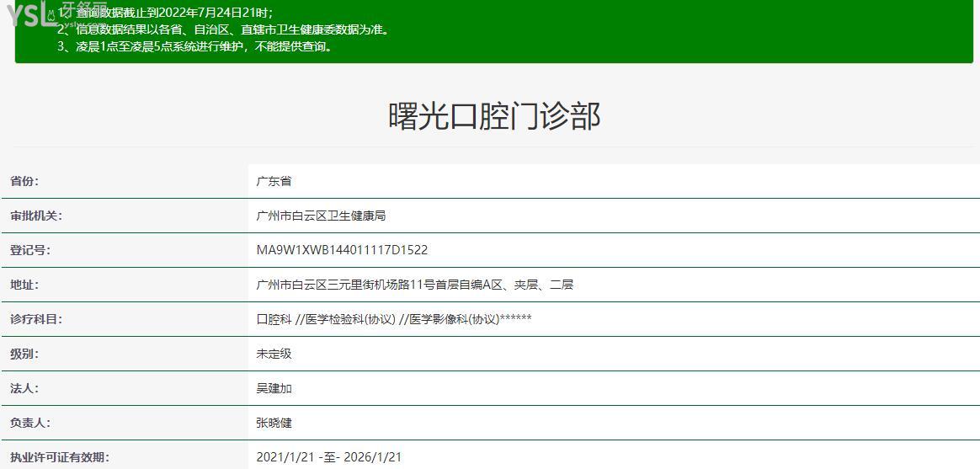
Task: Click the 口腔科 //医学检验科 departments text
Action: click(x=394, y=319)
